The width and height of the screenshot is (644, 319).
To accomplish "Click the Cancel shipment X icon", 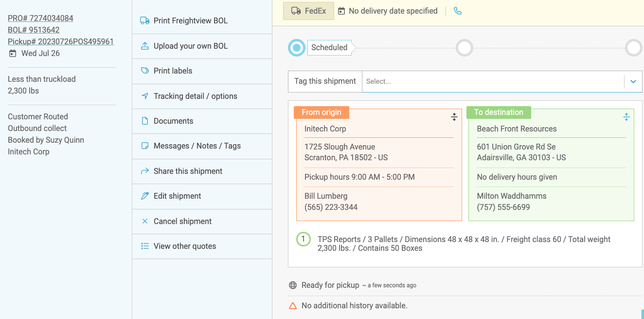I will pos(144,221).
